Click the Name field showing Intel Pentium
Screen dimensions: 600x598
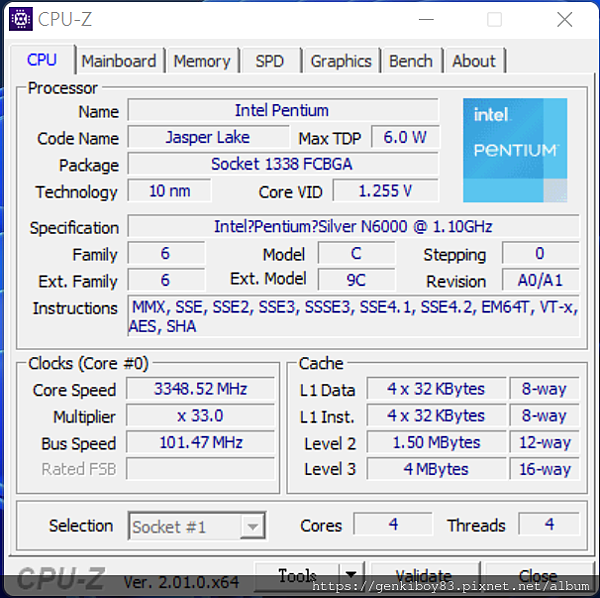coord(283,110)
